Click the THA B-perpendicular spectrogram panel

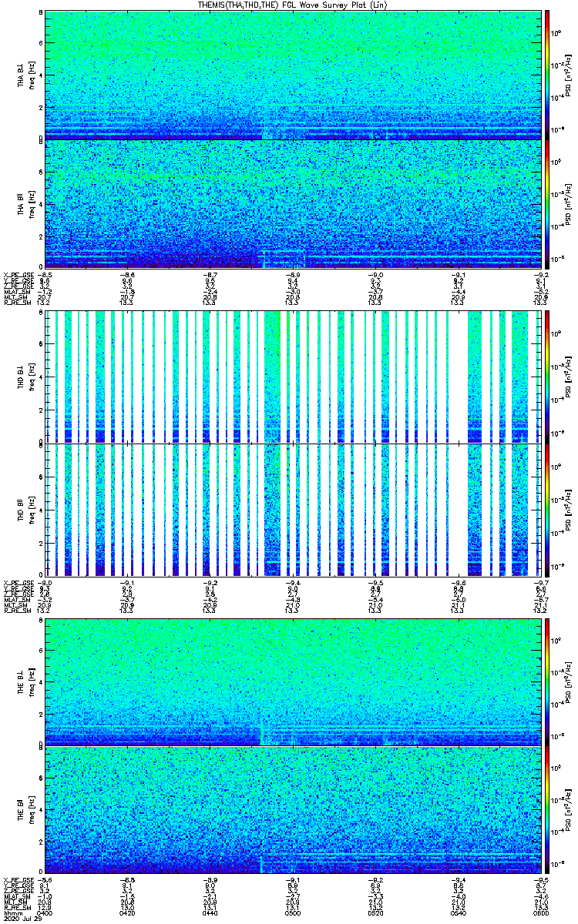[x=292, y=75]
